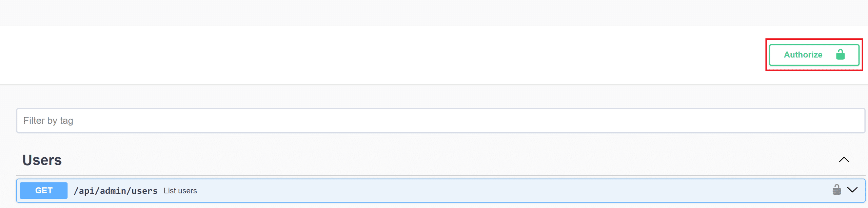Screen dimensions: 868x208
Task: Collapse the Users section with its chevron
Action: [x=844, y=160]
